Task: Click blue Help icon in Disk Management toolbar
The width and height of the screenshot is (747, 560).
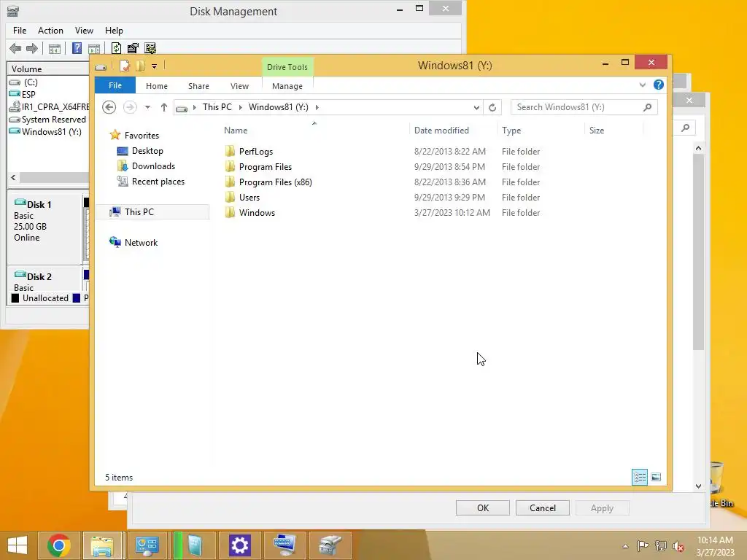Action: tap(77, 48)
